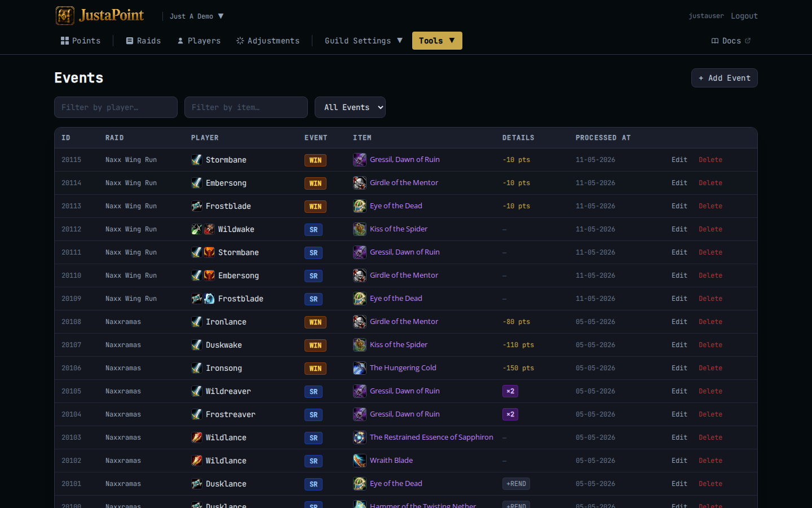Click Stormbane's spec icon in row 20111
Viewport: 812px width, 508px height.
click(x=209, y=252)
